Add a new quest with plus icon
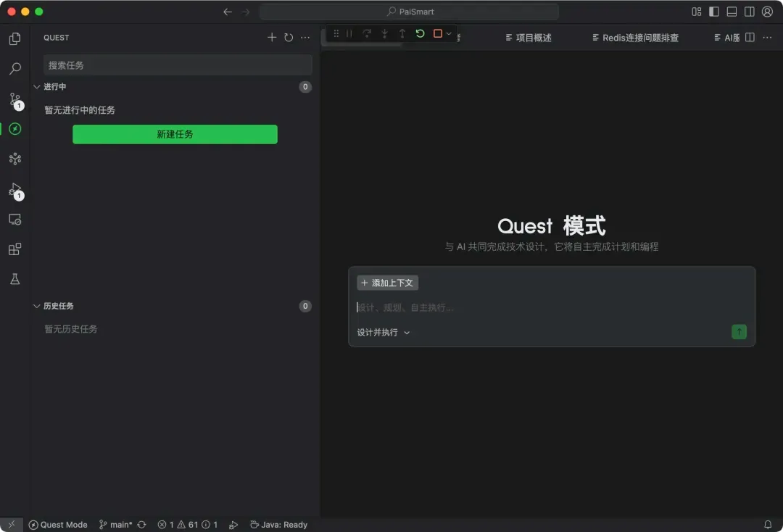Screen dimensions: 783x532 tap(272, 38)
